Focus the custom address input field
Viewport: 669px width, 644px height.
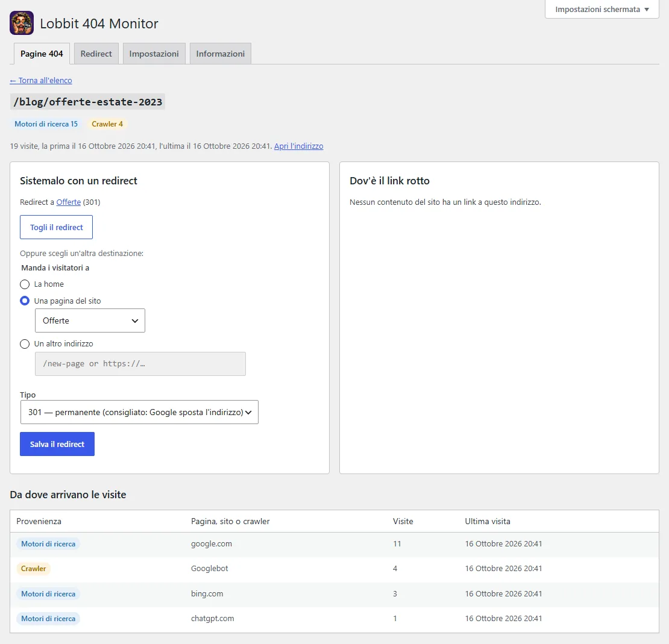point(140,364)
